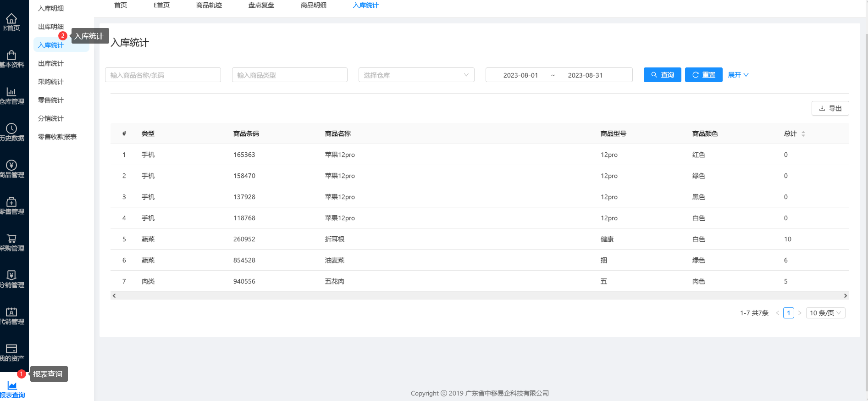This screenshot has height=401, width=868.
Task: Click the table horizontal scrollbar track
Action: [x=480, y=295]
